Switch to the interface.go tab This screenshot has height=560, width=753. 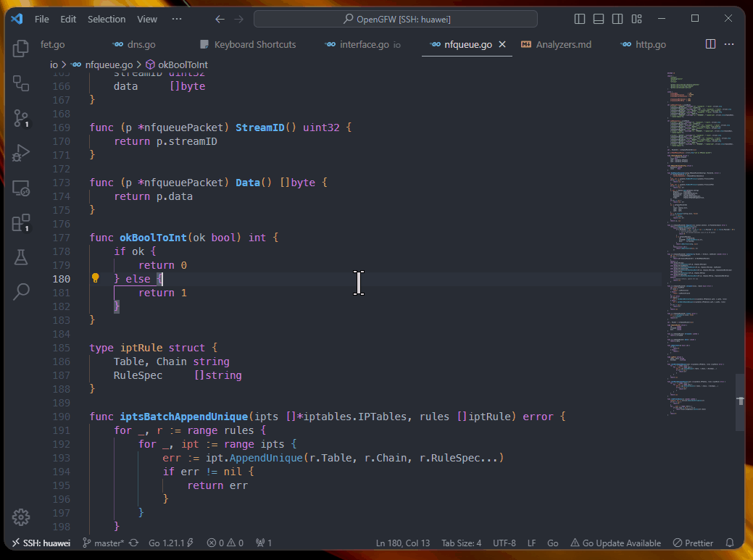(364, 45)
